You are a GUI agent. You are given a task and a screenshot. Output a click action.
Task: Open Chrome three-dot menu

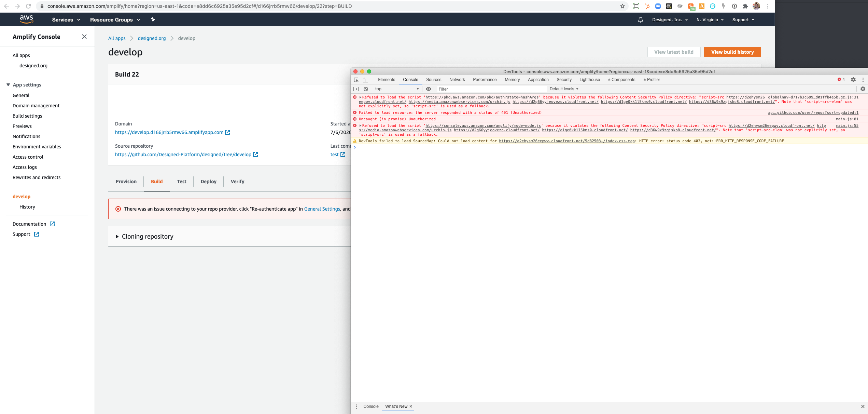[767, 6]
